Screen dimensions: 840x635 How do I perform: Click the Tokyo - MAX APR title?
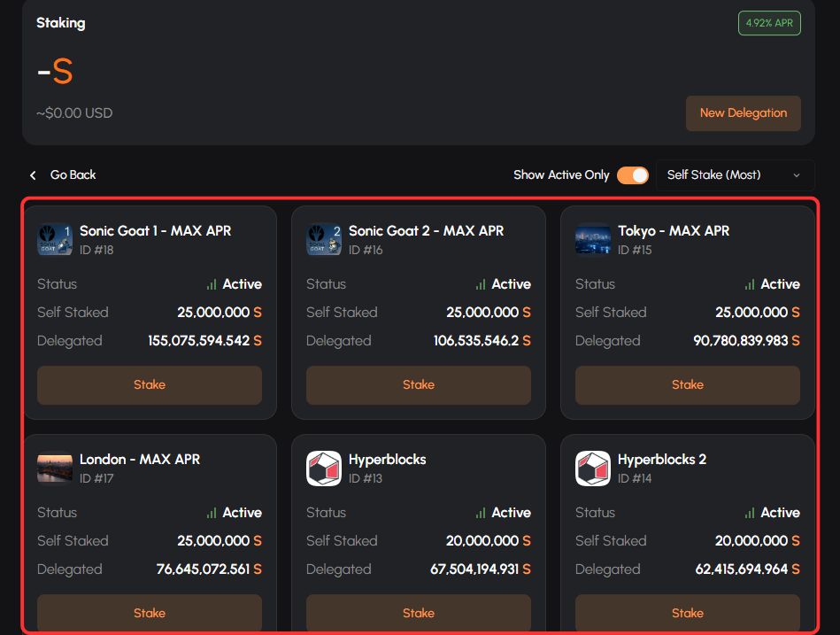[x=674, y=231]
